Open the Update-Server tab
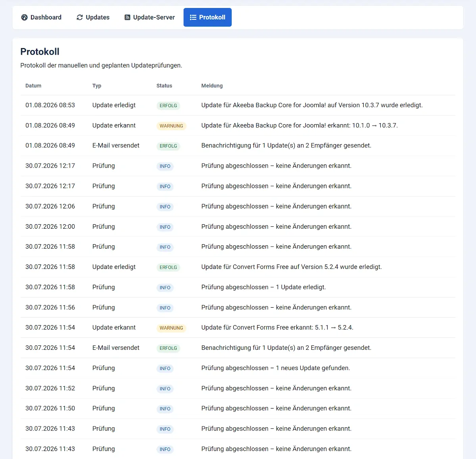Viewport: 476px width, 459px height. [150, 17]
